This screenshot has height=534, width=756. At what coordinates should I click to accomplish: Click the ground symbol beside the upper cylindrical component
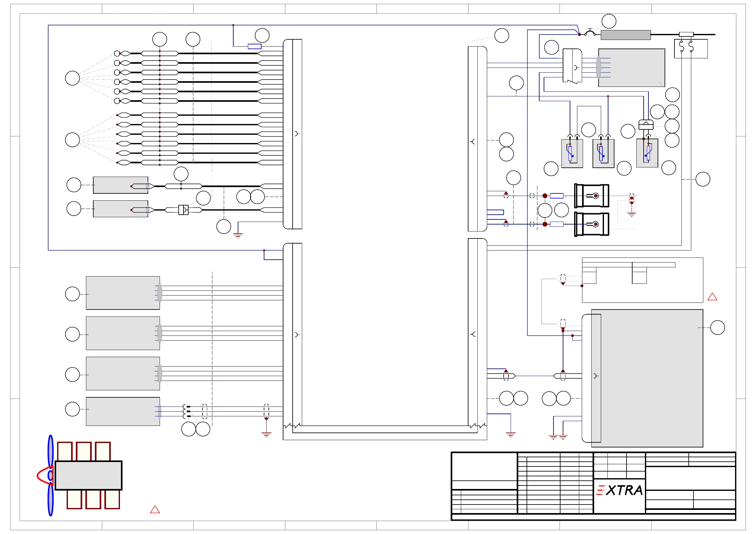[x=631, y=214]
